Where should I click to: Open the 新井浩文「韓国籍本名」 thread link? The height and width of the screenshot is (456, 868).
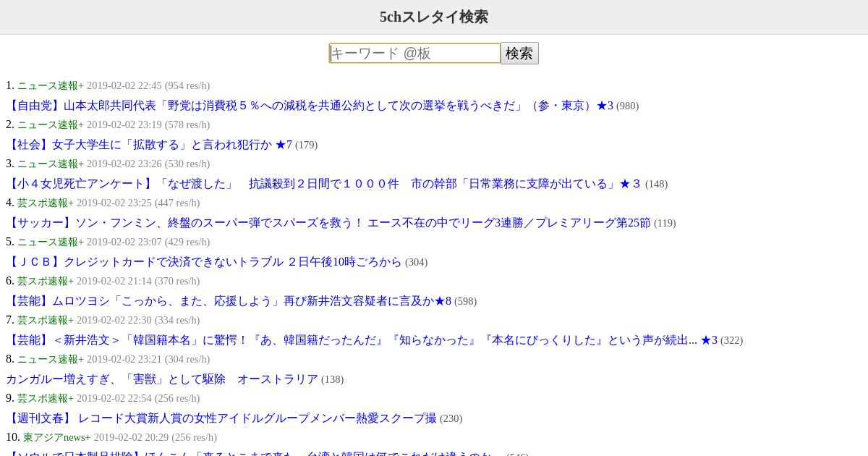click(x=362, y=340)
